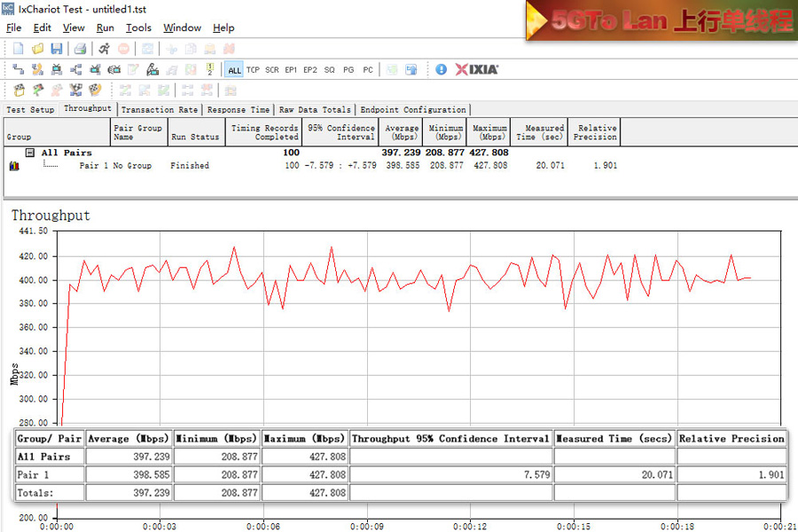
Task: Open a test file with folder icon
Action: (x=37, y=49)
